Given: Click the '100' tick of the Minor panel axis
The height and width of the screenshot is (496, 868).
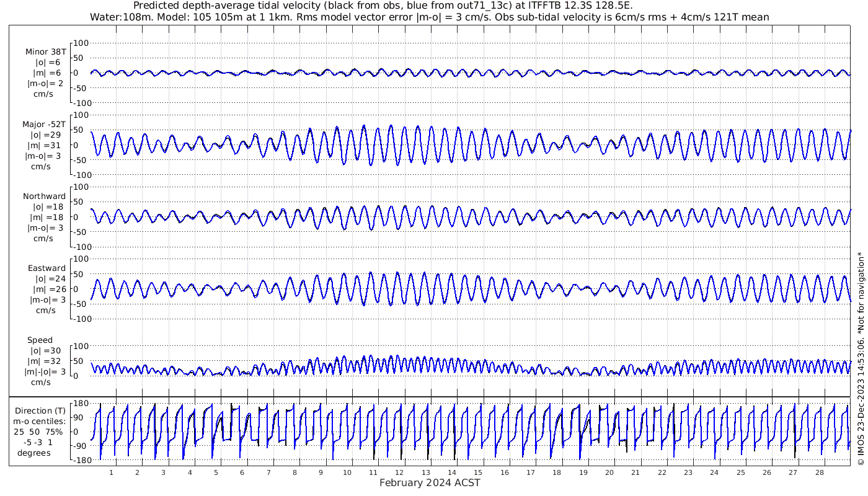Looking at the screenshot, I should [82, 43].
